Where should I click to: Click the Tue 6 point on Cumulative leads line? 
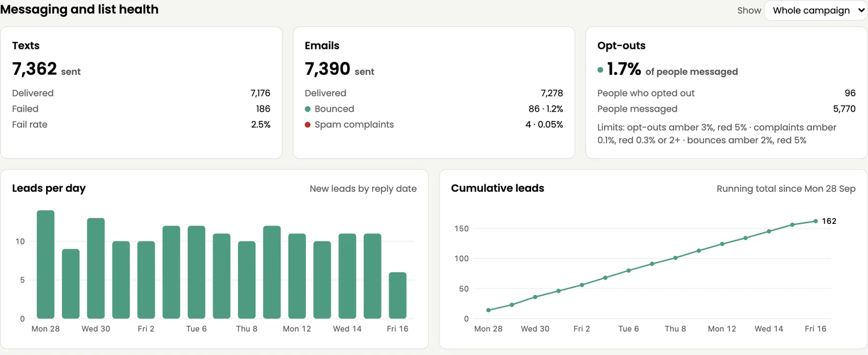pos(629,270)
